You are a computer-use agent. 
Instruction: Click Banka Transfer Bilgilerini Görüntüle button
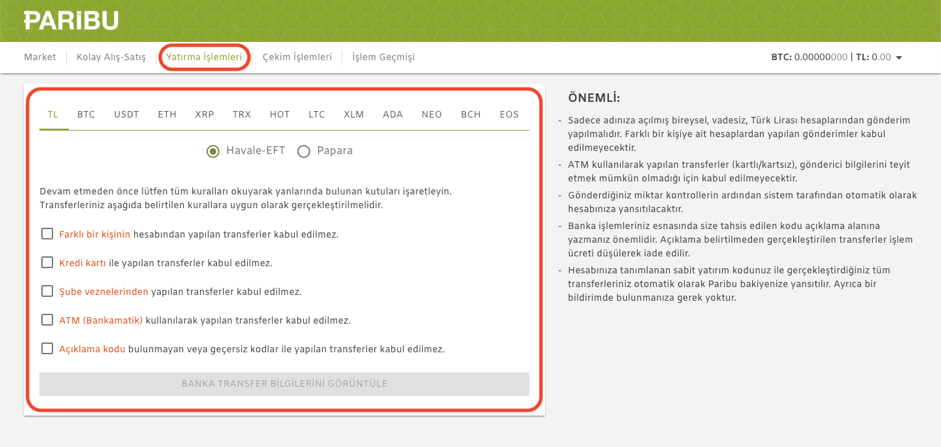coord(284,384)
